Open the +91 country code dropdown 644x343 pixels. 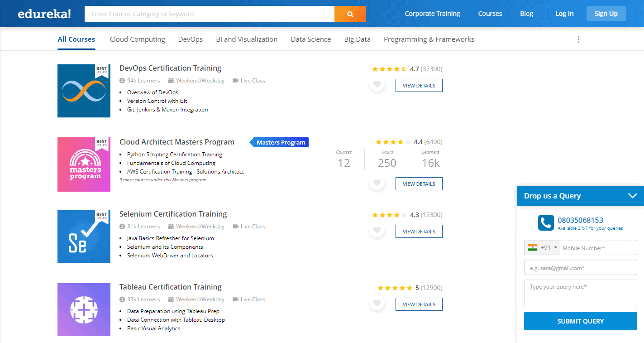pyautogui.click(x=543, y=248)
